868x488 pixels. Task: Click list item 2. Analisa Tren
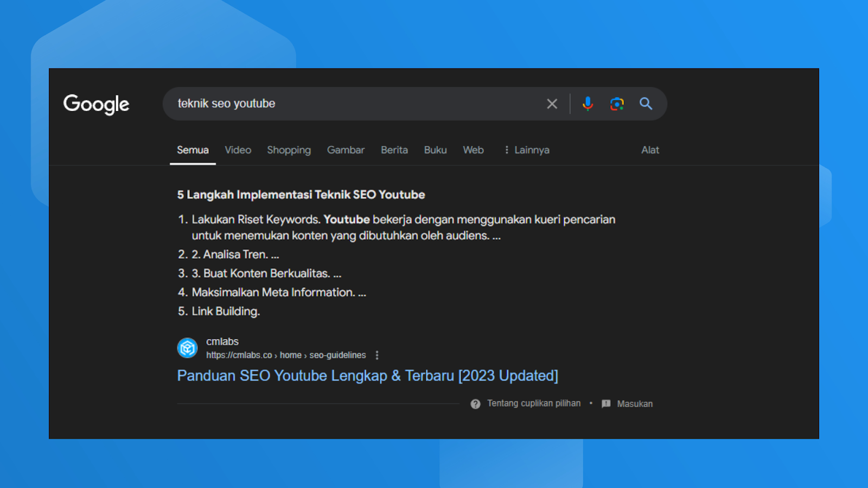point(235,254)
